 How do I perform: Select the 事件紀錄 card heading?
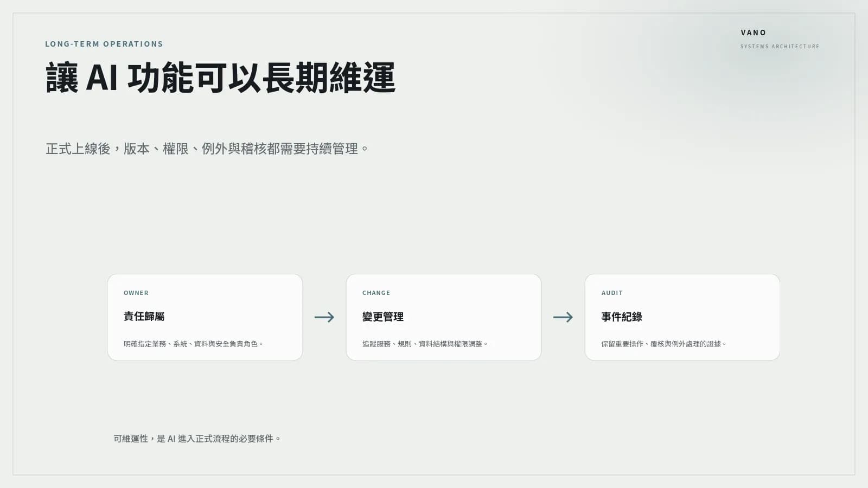click(622, 317)
